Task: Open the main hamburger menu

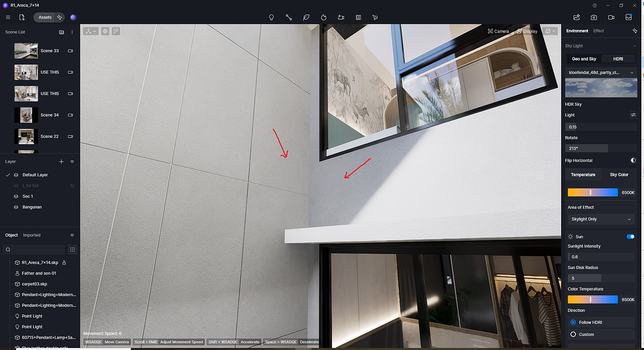Action: pos(8,17)
